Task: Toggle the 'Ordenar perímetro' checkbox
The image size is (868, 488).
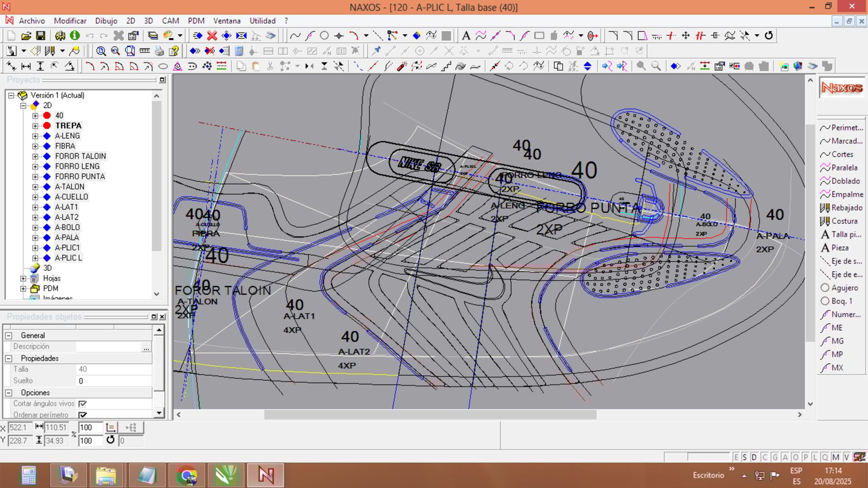Action: click(x=83, y=414)
